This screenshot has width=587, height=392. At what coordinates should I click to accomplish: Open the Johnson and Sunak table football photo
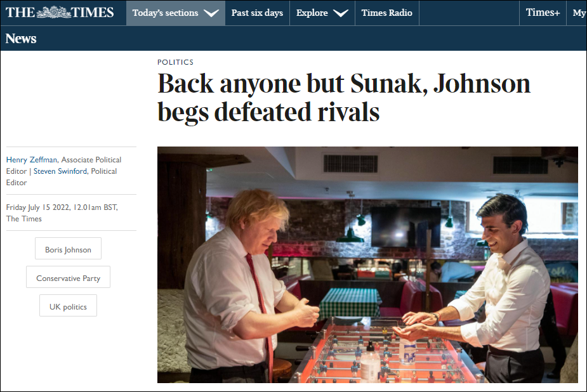[367, 265]
